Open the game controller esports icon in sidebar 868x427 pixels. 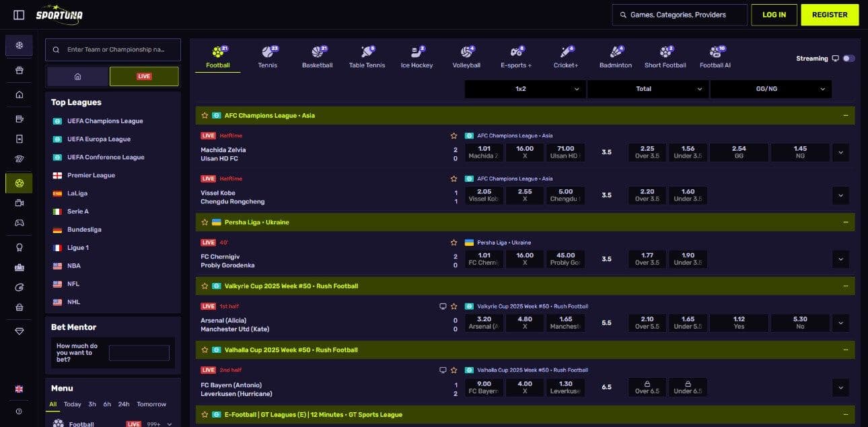(x=19, y=222)
